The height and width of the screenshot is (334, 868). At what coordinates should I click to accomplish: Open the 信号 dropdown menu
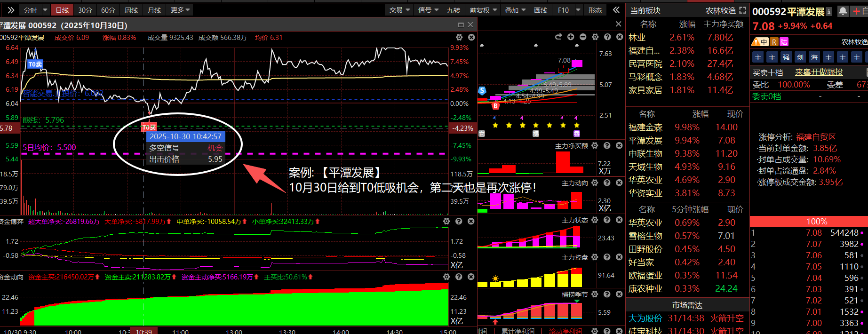pyautogui.click(x=428, y=10)
